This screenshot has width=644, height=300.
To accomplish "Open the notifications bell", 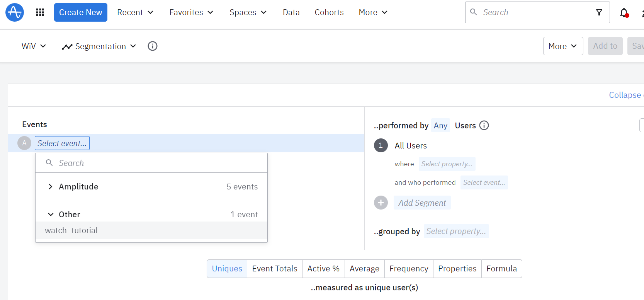I will [624, 13].
